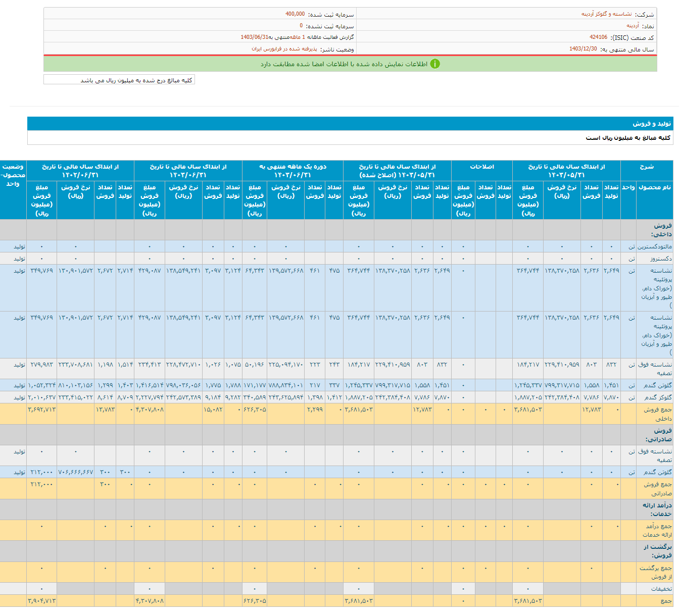Select the گلوکز گندم product row name
This screenshot has height=616, width=680.
coord(658,397)
